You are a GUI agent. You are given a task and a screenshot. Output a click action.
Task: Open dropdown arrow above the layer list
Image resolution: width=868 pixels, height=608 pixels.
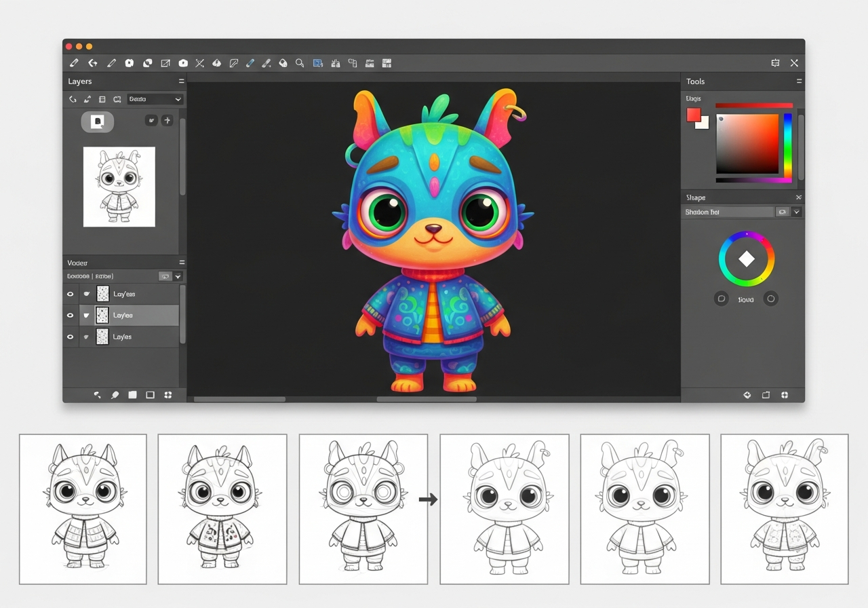tap(178, 277)
